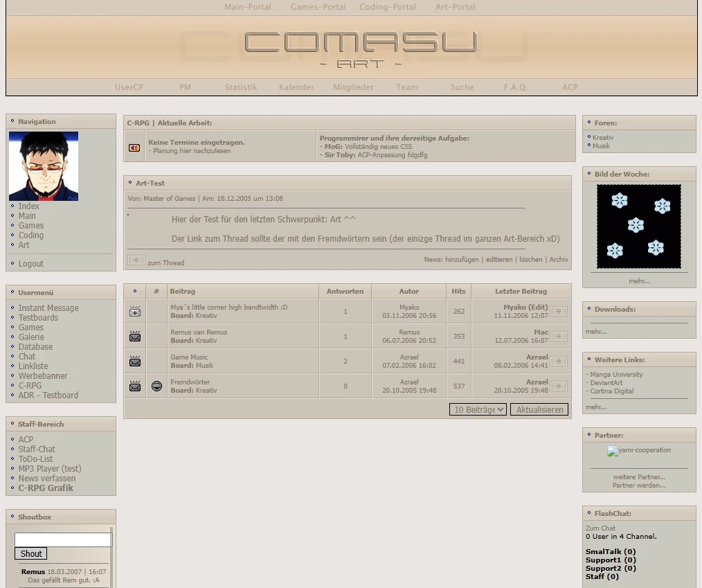
Task: Open Musik forum in Foren panel
Action: click(x=601, y=146)
